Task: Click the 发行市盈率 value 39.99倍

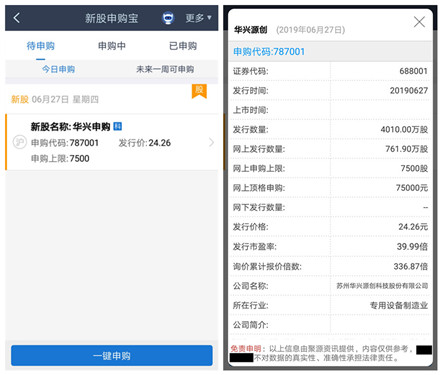Action: 412,247
